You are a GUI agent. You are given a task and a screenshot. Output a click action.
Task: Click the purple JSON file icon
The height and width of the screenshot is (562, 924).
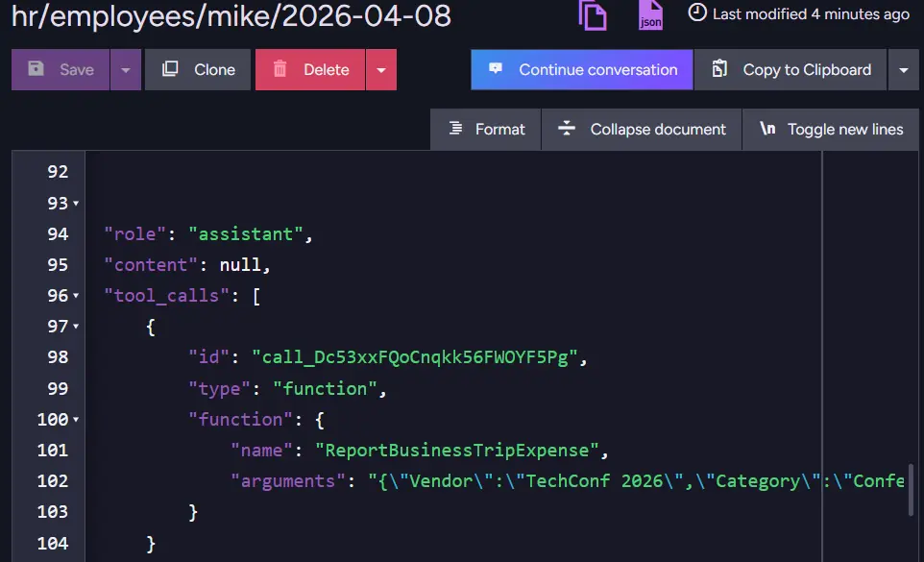point(650,14)
